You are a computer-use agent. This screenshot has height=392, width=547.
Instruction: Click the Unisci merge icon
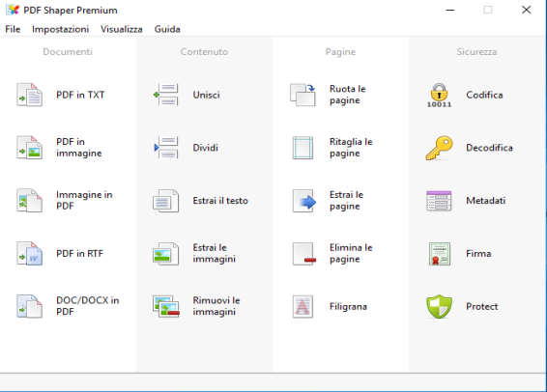(x=166, y=95)
